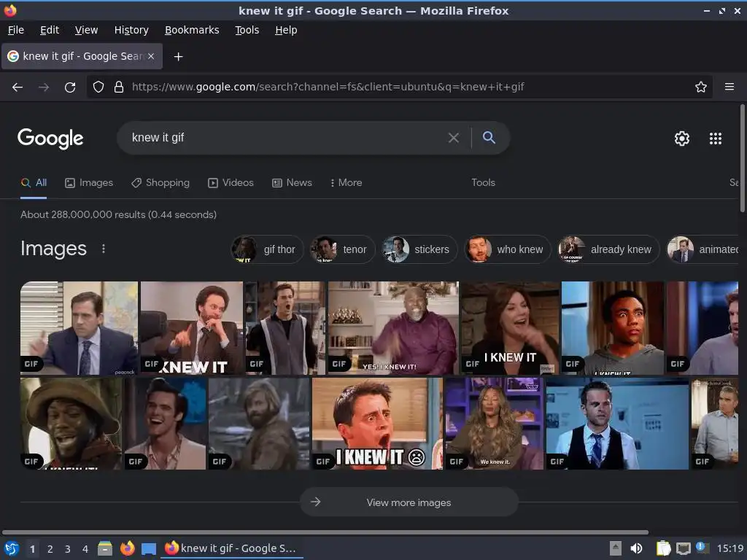Open the Jim Carrey laughing GIF thumbnail
The image size is (747, 560).
pyautogui.click(x=166, y=424)
